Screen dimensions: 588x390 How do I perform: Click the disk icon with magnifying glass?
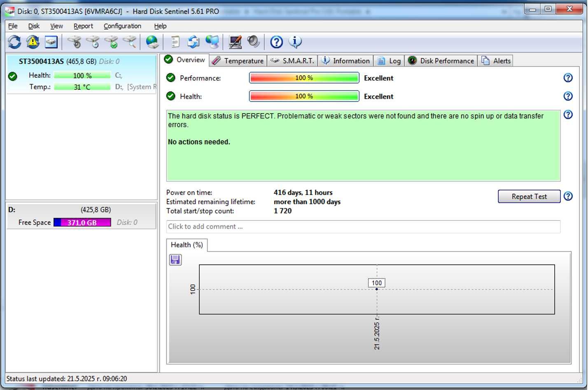(x=130, y=42)
